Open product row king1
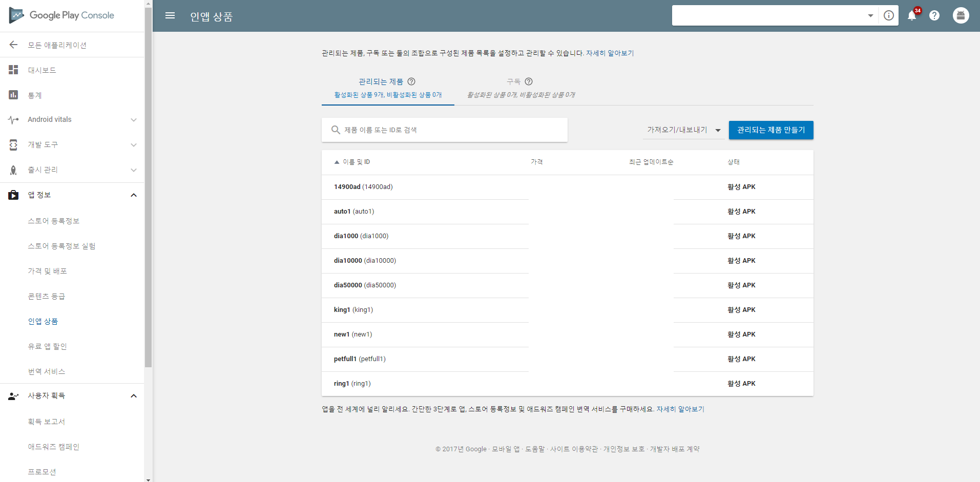 click(568, 310)
